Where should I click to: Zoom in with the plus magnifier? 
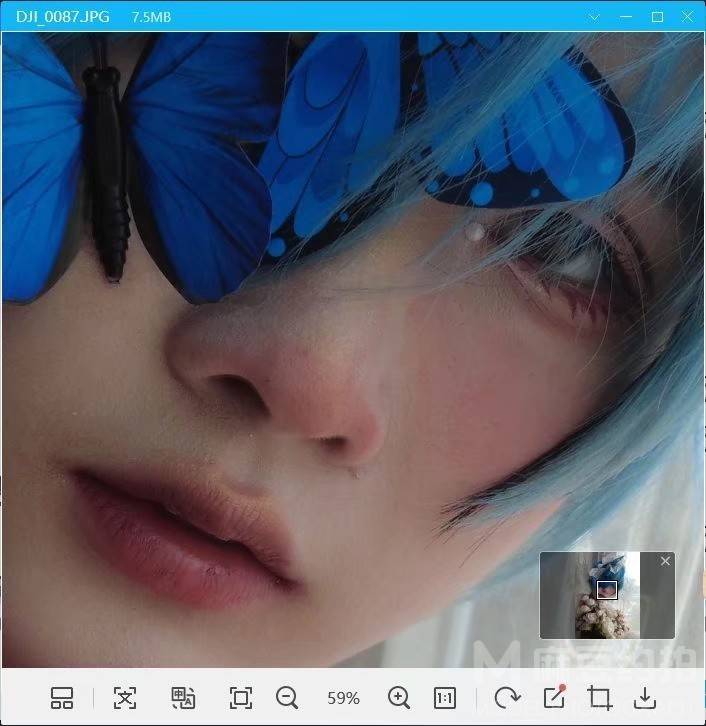(x=399, y=698)
